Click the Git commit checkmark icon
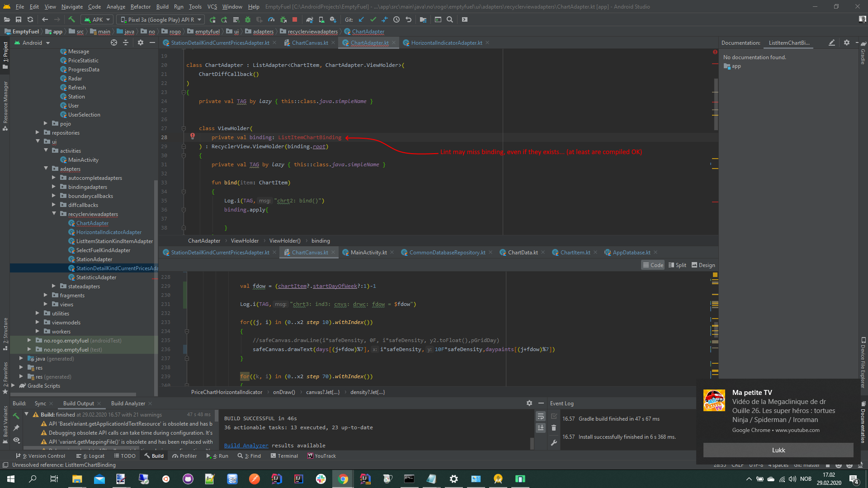Screen dimensions: 868x488 point(373,19)
